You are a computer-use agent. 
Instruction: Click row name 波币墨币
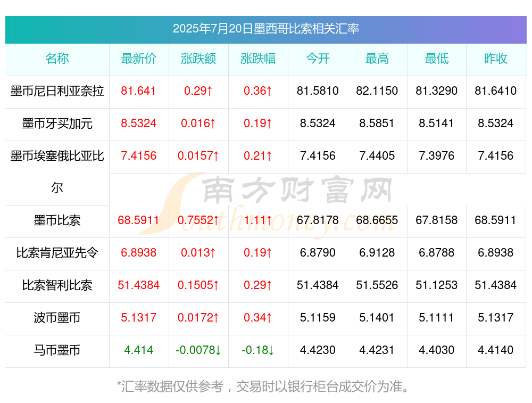[x=57, y=318]
